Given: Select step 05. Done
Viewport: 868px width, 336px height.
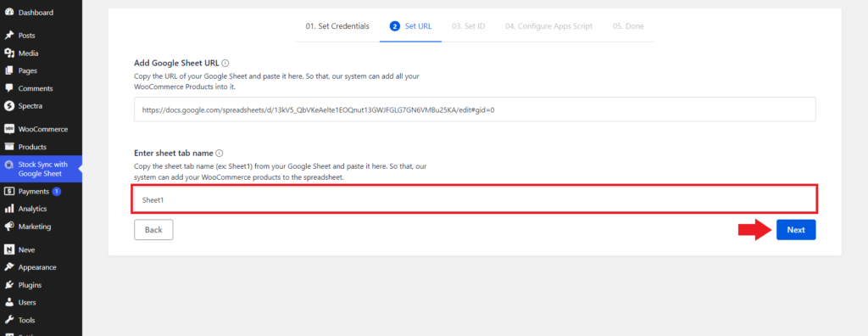Looking at the screenshot, I should (x=628, y=26).
